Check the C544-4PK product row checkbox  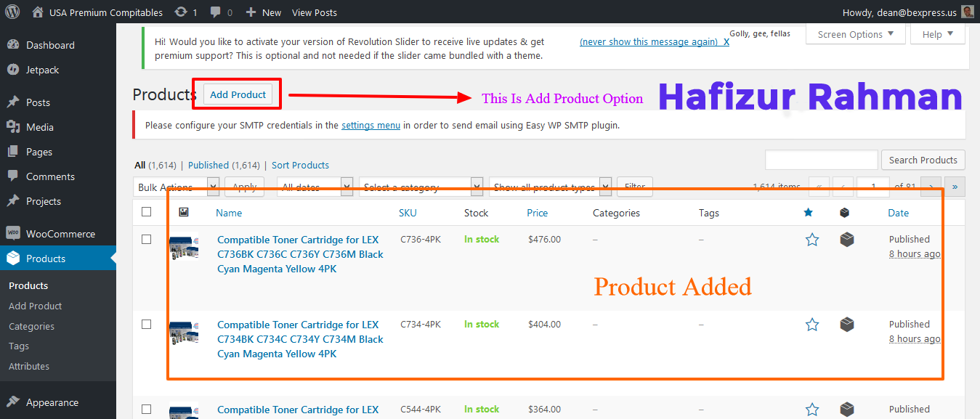[x=147, y=409]
